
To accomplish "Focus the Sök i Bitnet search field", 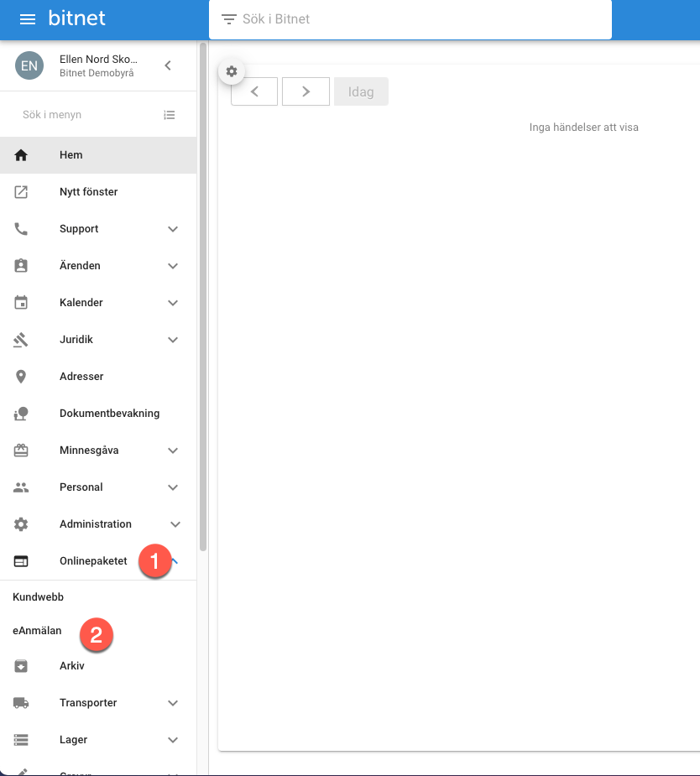I will click(x=410, y=19).
